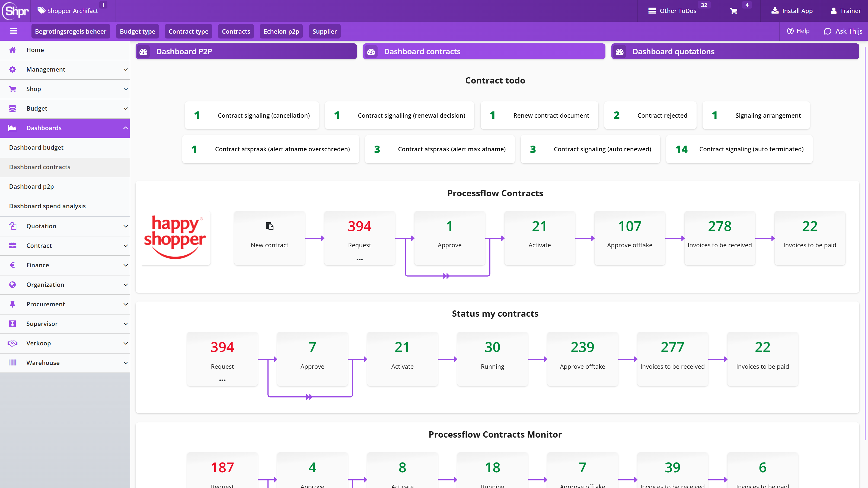The height and width of the screenshot is (488, 868).
Task: Click the Finance euro icon
Action: pyautogui.click(x=12, y=265)
